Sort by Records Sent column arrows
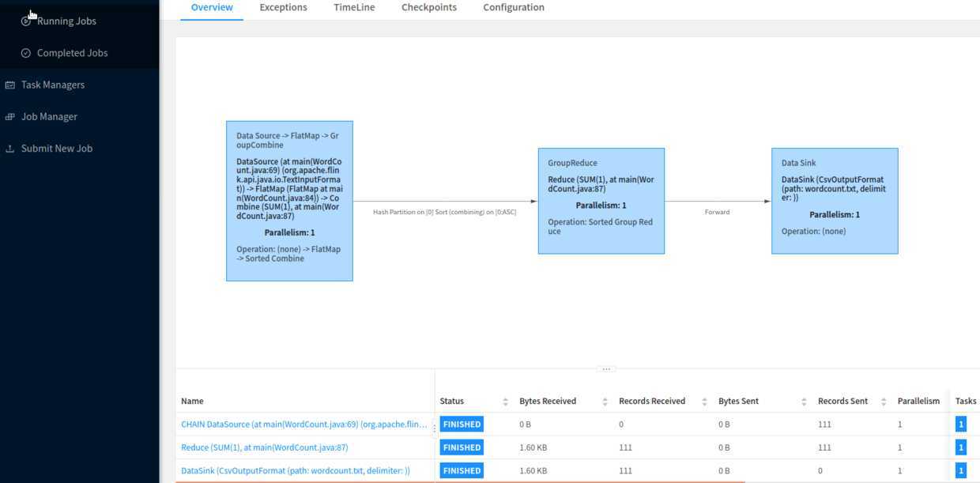The height and width of the screenshot is (483, 980). (884, 402)
